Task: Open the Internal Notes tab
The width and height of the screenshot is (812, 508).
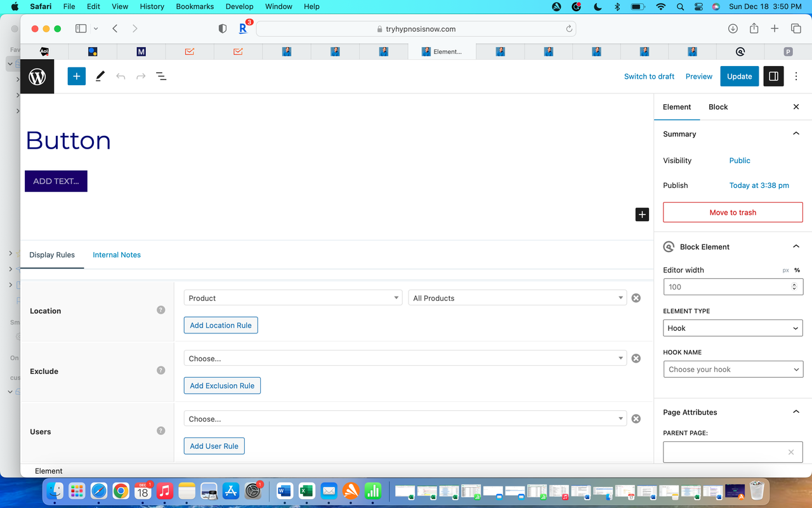Action: [x=117, y=255]
